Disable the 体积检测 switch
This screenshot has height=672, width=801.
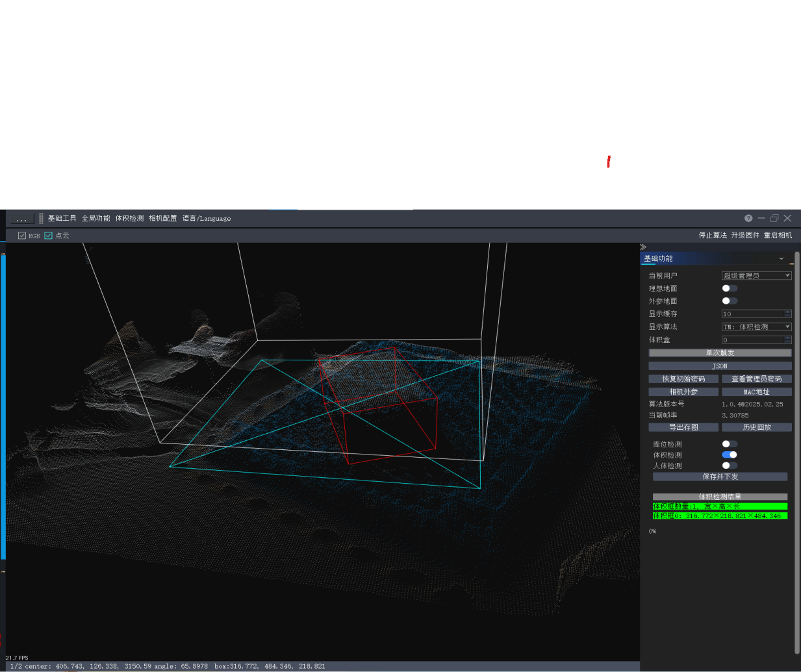click(x=730, y=454)
